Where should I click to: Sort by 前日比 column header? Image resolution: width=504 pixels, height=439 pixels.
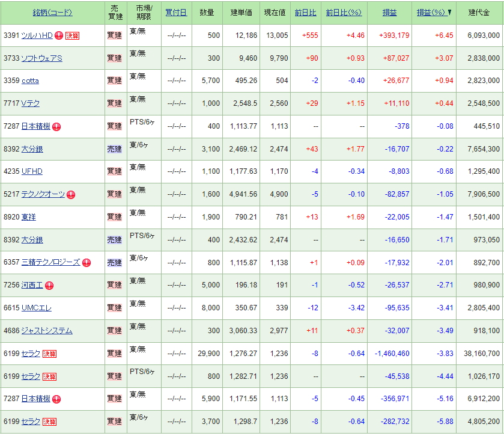pyautogui.click(x=306, y=13)
